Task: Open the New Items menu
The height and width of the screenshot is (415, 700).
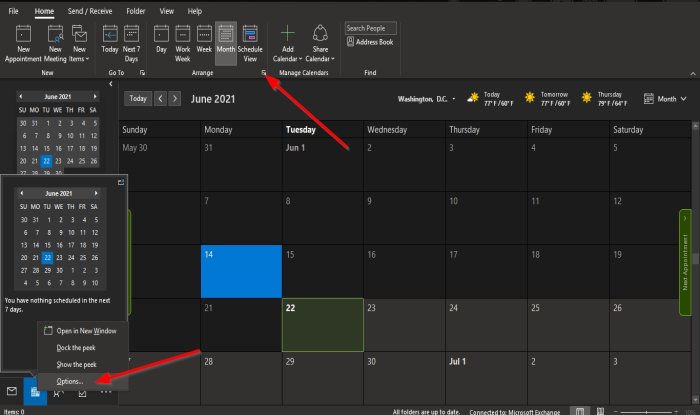Action: pos(79,43)
